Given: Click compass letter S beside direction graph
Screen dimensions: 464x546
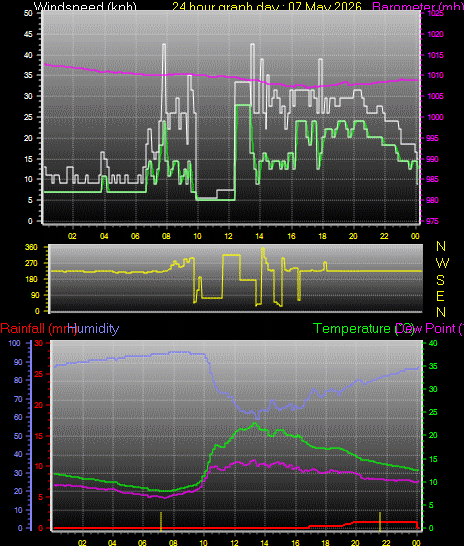Looking at the screenshot, I should click(x=441, y=280).
